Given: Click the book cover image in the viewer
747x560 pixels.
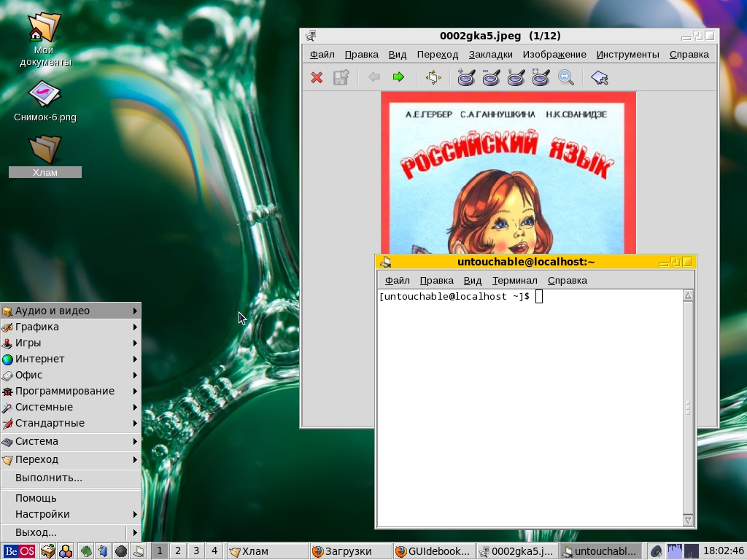Looking at the screenshot, I should coord(508,173).
